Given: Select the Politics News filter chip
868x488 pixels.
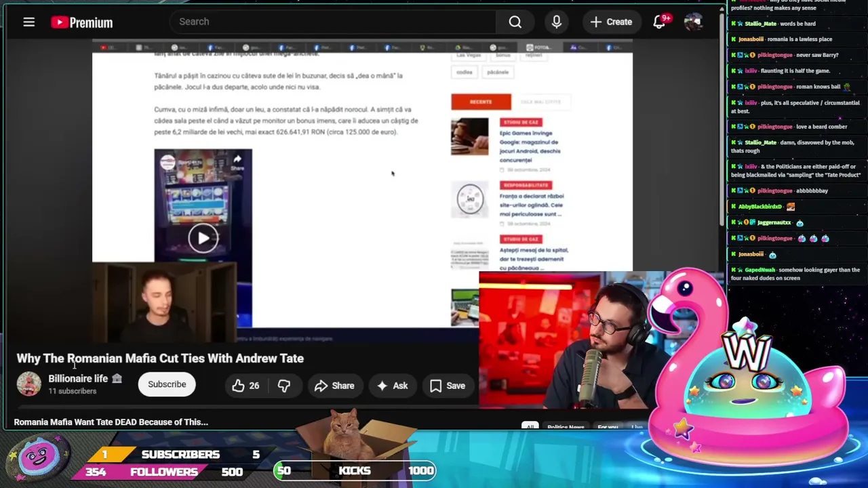Looking at the screenshot, I should point(566,427).
